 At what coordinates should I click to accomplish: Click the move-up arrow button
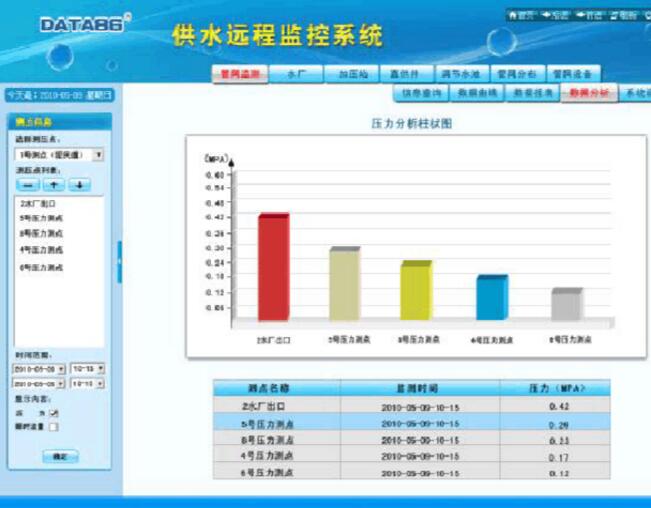(54, 185)
